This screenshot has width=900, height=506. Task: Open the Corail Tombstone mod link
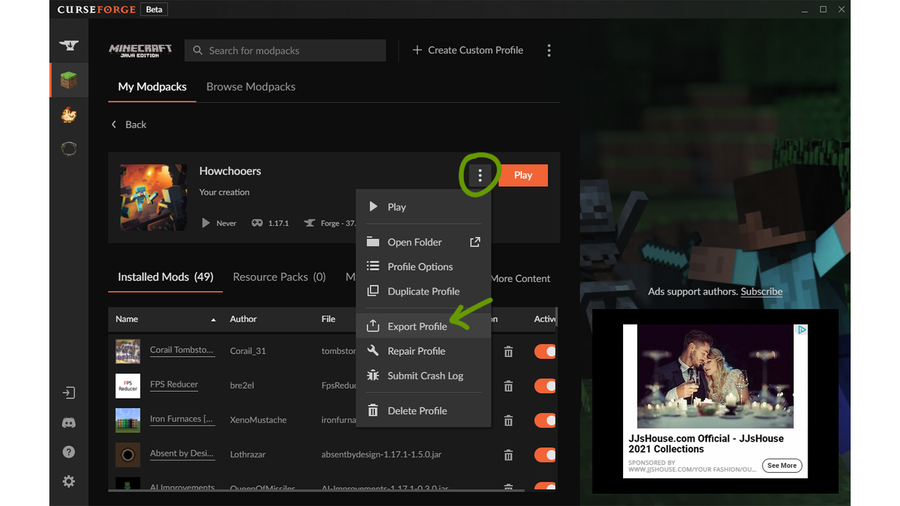(x=182, y=350)
